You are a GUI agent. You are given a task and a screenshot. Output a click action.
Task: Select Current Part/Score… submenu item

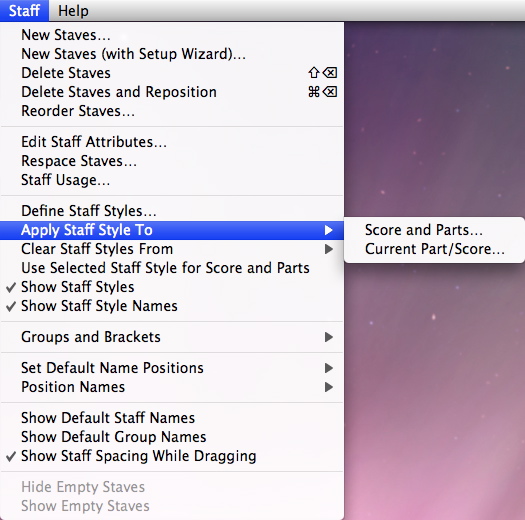[434, 249]
